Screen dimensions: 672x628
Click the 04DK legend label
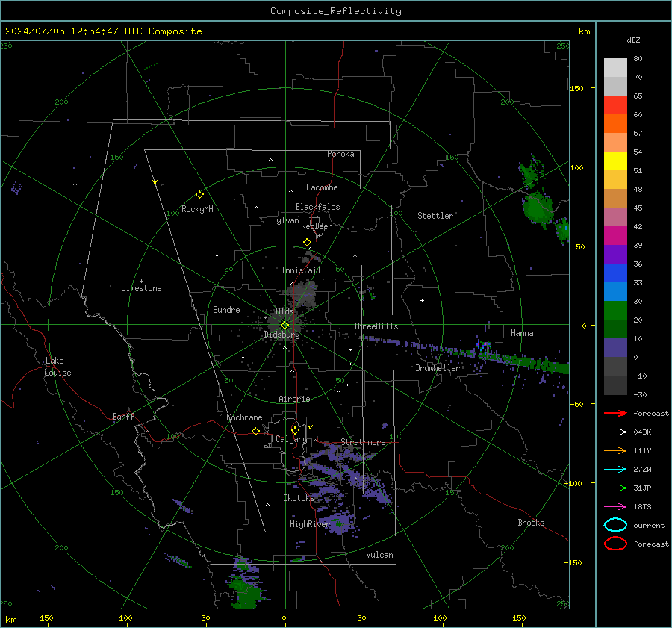(642, 432)
